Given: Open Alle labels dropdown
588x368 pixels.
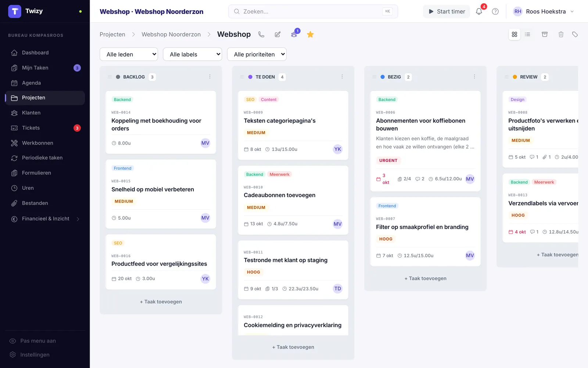Looking at the screenshot, I should coord(193,54).
